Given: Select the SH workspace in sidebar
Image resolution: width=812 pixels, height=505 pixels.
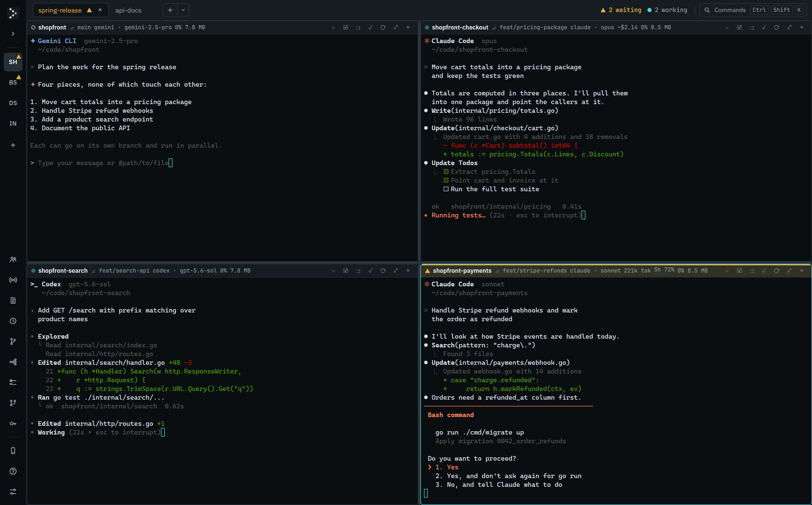Looking at the screenshot, I should click(x=13, y=62).
